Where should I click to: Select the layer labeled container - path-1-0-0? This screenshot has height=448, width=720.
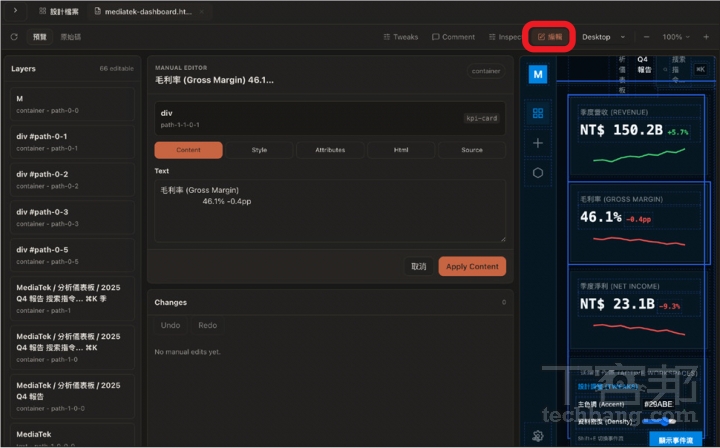point(72,397)
